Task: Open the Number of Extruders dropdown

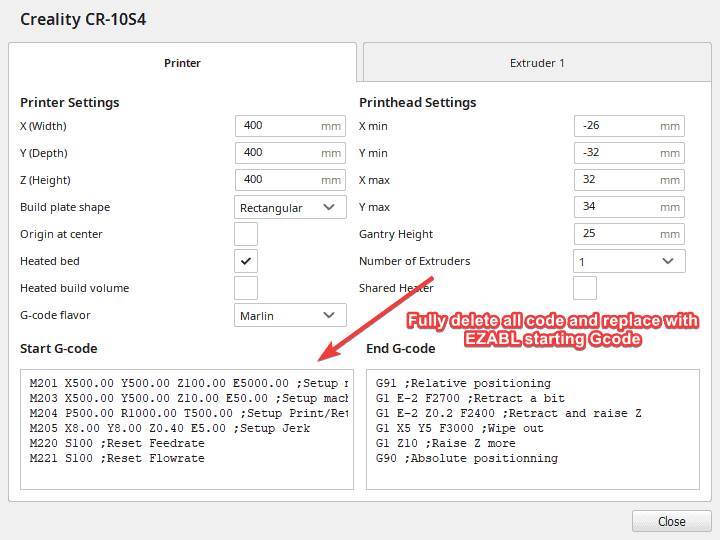Action: point(629,261)
